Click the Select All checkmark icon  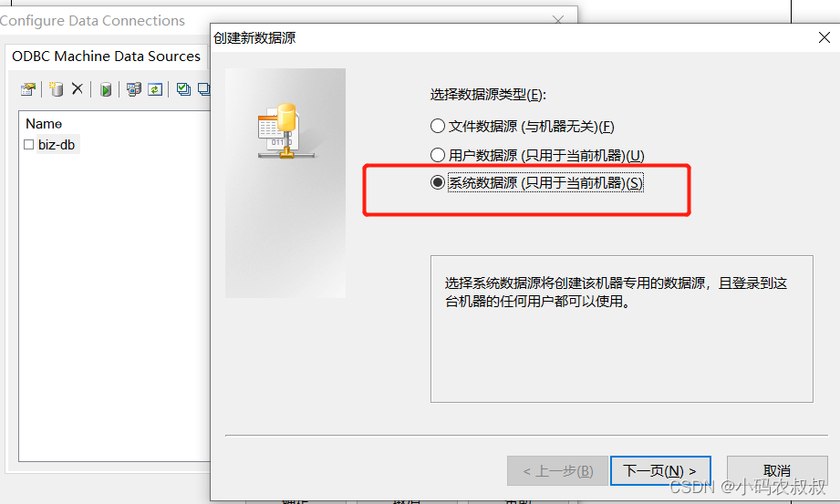(183, 89)
